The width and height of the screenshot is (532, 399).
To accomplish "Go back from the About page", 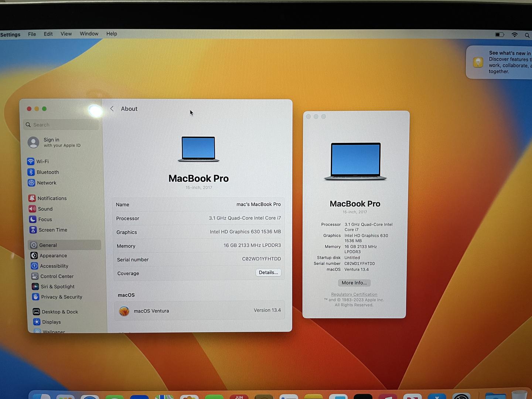I will coord(112,108).
